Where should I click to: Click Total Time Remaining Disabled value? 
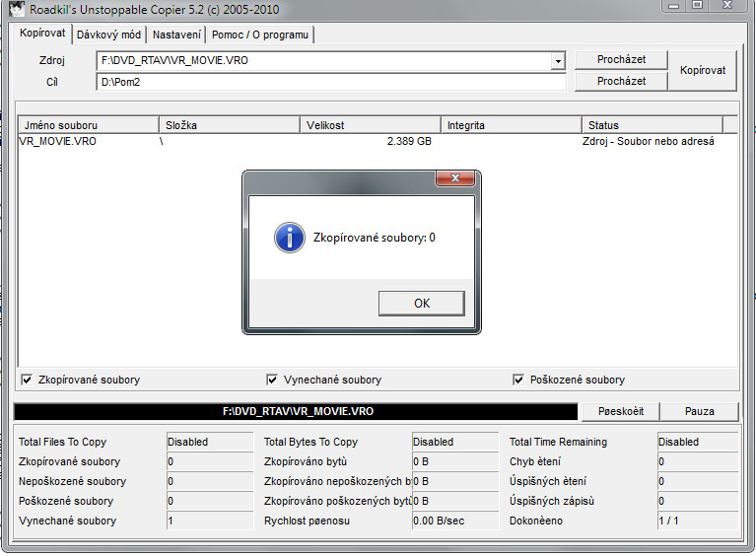pos(698,442)
